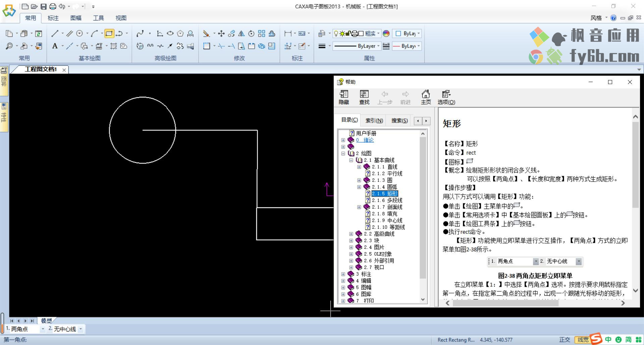Select 2.1.8 填充 in help tree

pyautogui.click(x=384, y=214)
